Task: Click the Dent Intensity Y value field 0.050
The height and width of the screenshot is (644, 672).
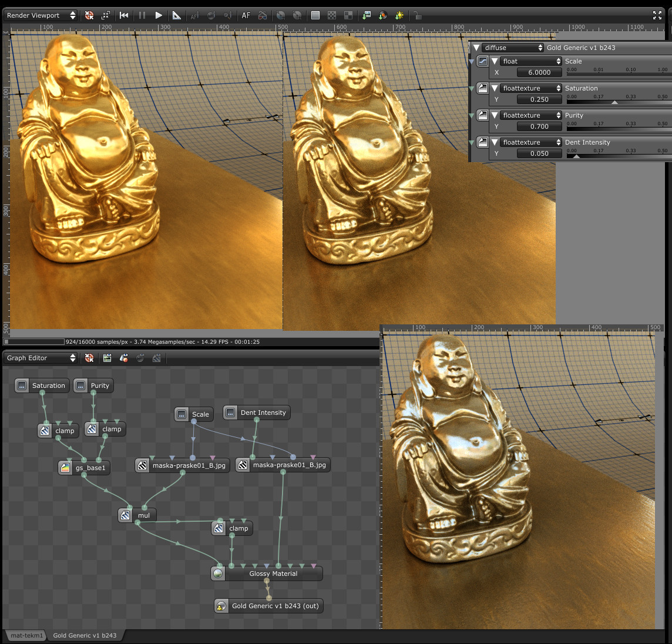Action: coord(539,153)
